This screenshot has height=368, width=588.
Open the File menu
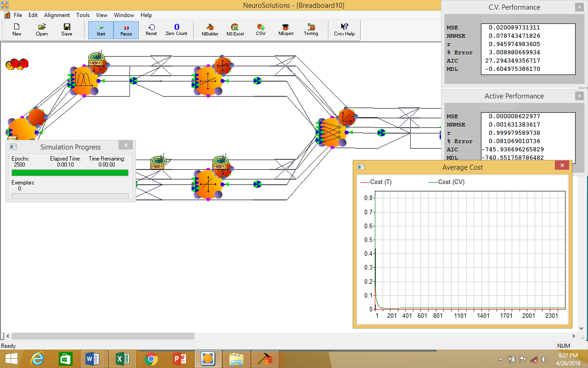pyautogui.click(x=18, y=15)
